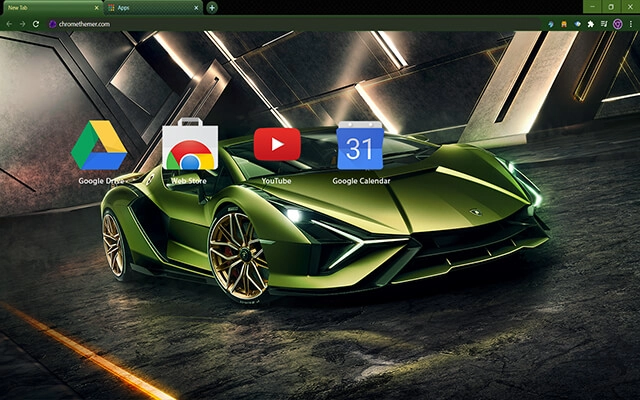Reload the current page
Screen dimensions: 640x400
pyautogui.click(x=36, y=24)
